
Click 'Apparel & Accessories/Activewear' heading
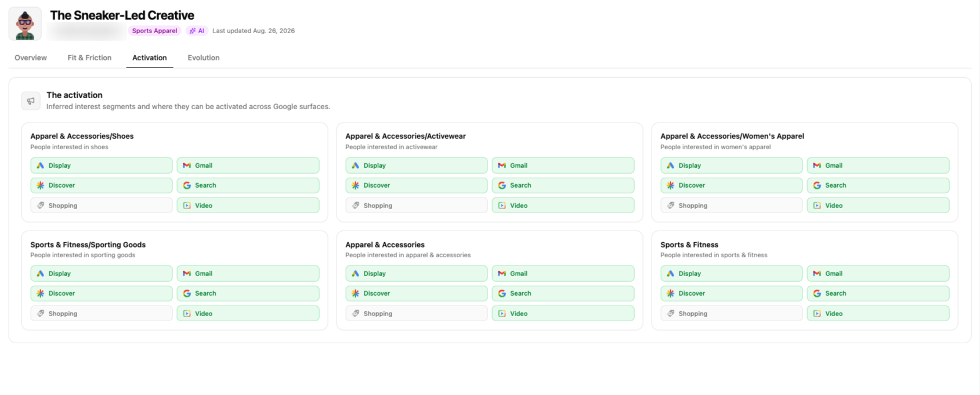coord(406,136)
